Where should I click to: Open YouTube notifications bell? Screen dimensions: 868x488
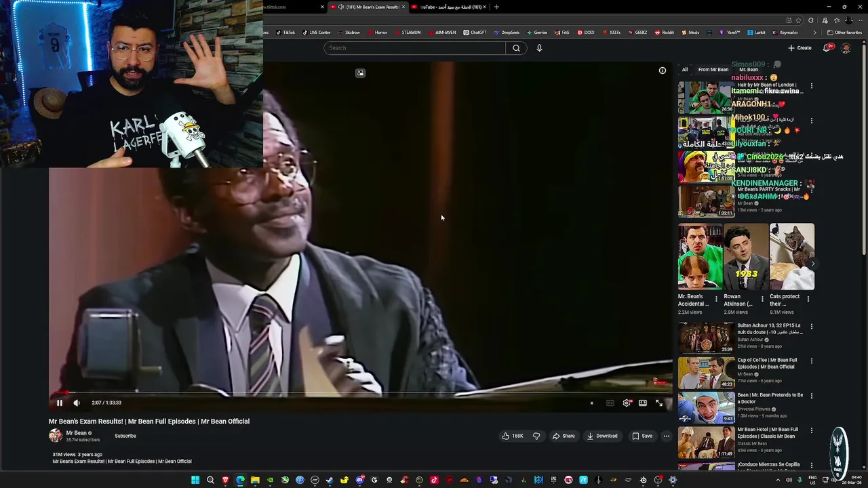(x=827, y=48)
